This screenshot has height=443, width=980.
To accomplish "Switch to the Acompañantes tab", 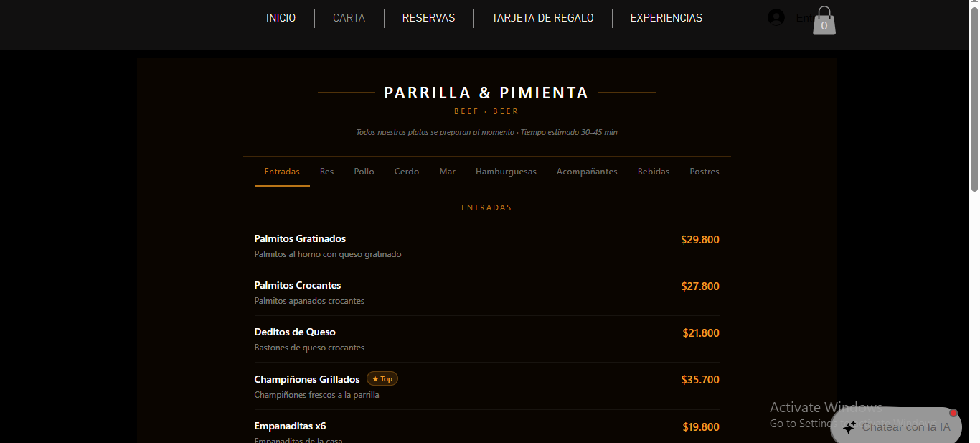I will coord(587,172).
